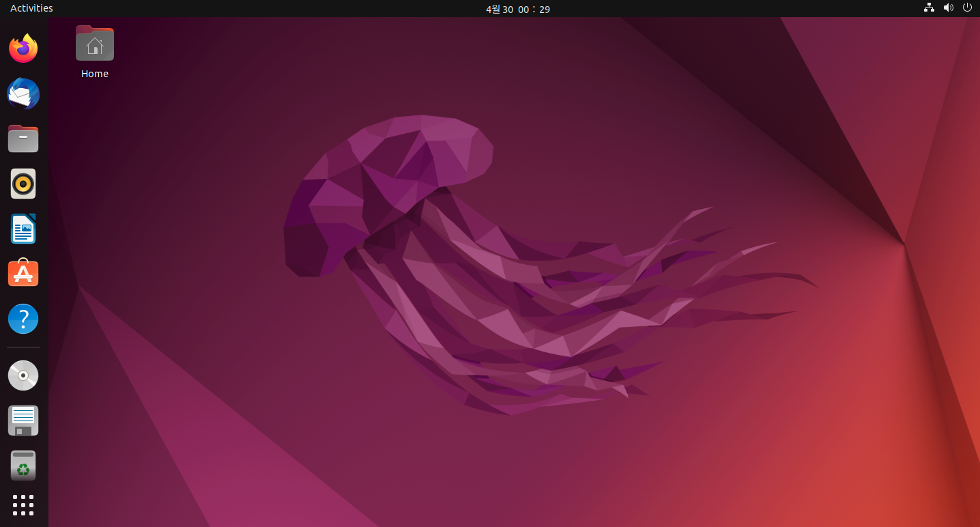Show Applications grid
Screen dimensions: 980x527
point(23,505)
